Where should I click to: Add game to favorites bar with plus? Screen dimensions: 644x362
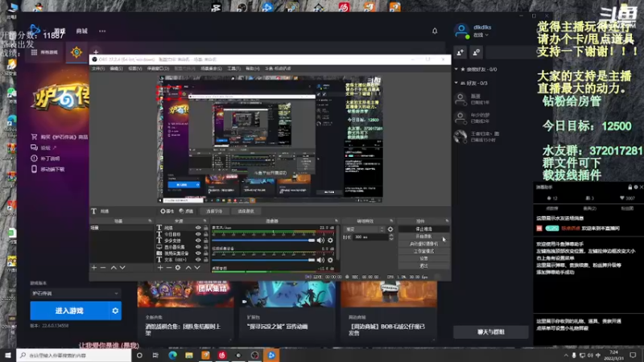96,52
